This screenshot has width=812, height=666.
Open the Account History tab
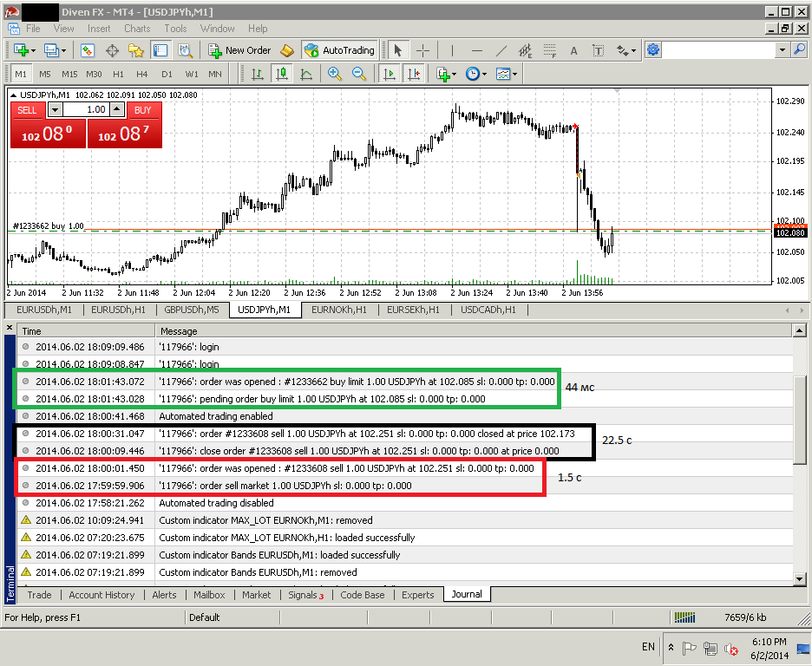(x=101, y=595)
